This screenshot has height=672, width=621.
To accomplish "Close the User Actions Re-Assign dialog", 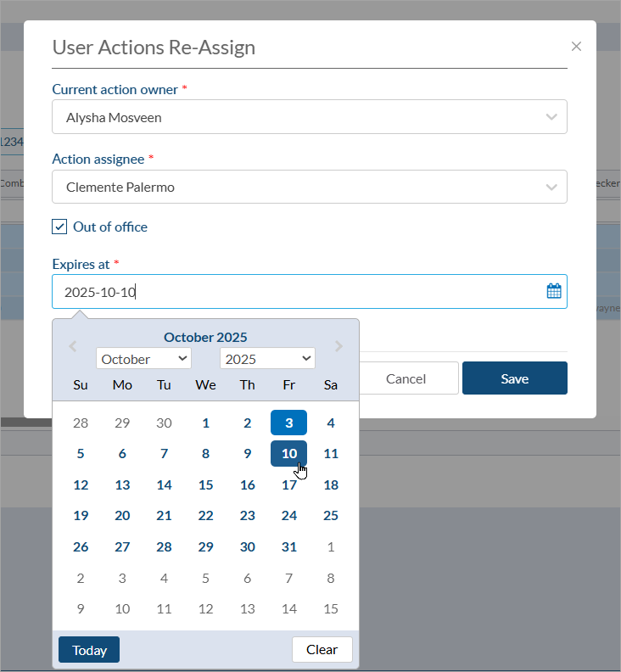I will pos(576,47).
